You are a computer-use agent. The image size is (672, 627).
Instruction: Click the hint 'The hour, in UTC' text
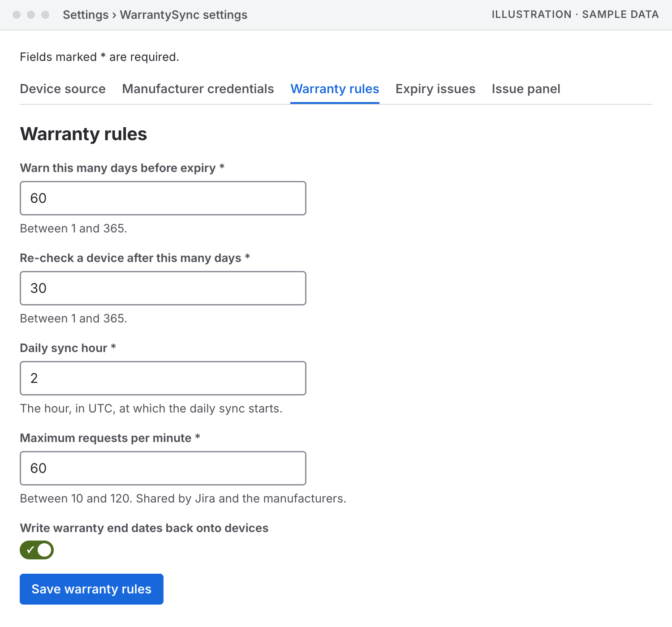click(151, 408)
